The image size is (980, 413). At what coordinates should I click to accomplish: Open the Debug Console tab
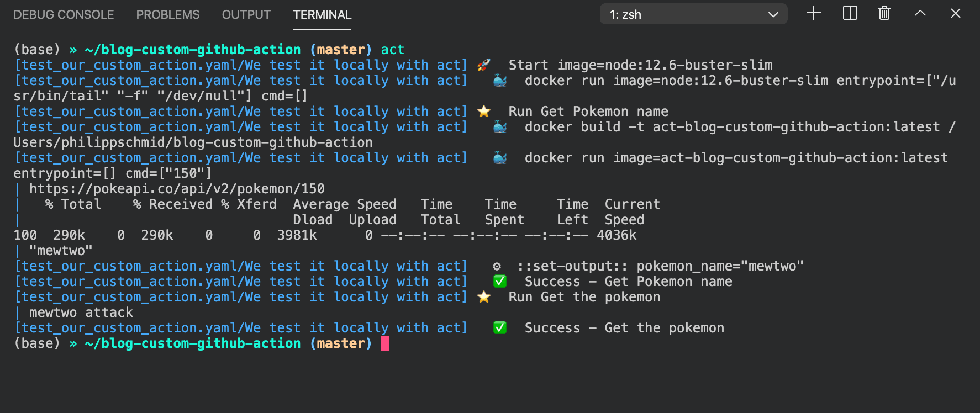(64, 15)
